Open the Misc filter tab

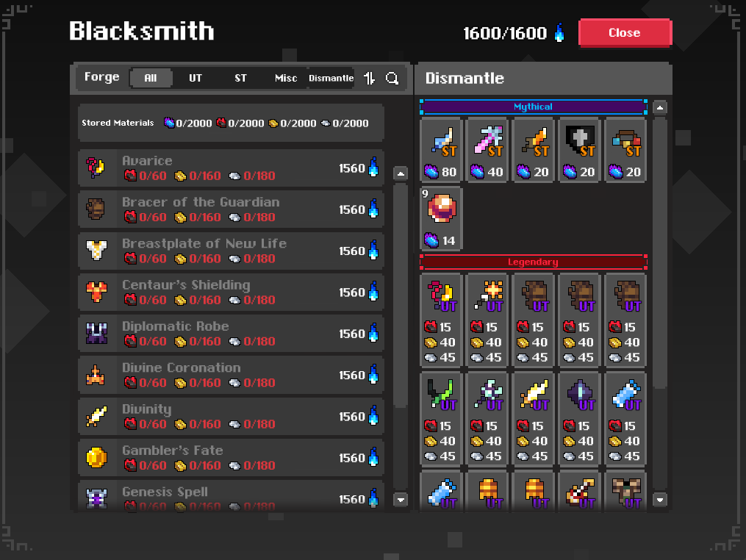285,78
